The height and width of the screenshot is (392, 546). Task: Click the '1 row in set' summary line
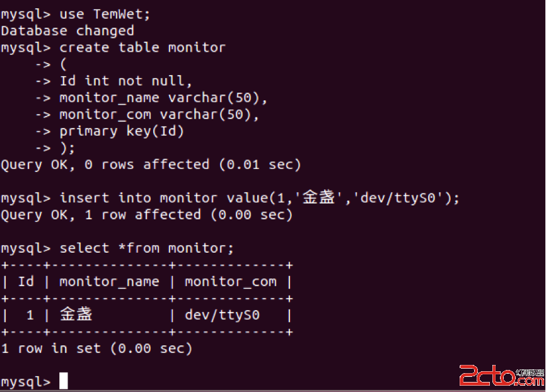pyautogui.click(x=96, y=348)
